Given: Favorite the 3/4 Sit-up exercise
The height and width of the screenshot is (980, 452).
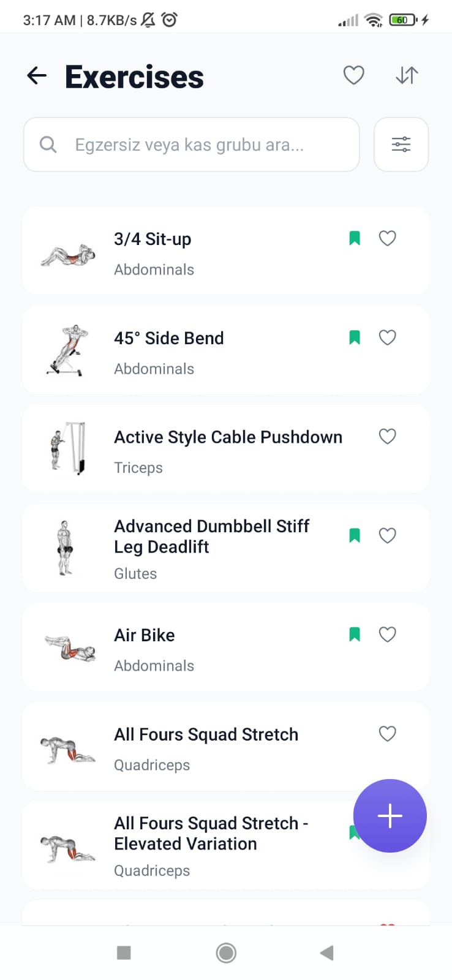Looking at the screenshot, I should [387, 238].
